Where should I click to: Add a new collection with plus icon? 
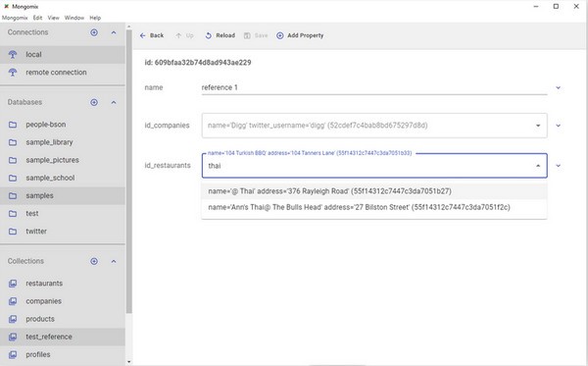tap(94, 261)
